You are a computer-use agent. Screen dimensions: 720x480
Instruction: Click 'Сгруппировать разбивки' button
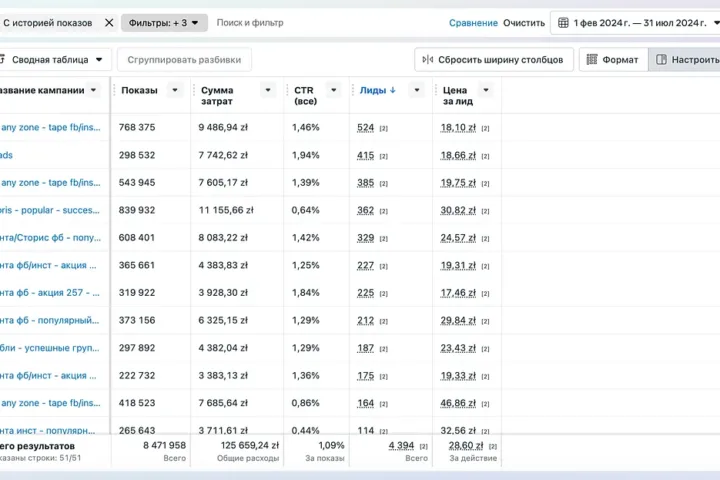(184, 60)
